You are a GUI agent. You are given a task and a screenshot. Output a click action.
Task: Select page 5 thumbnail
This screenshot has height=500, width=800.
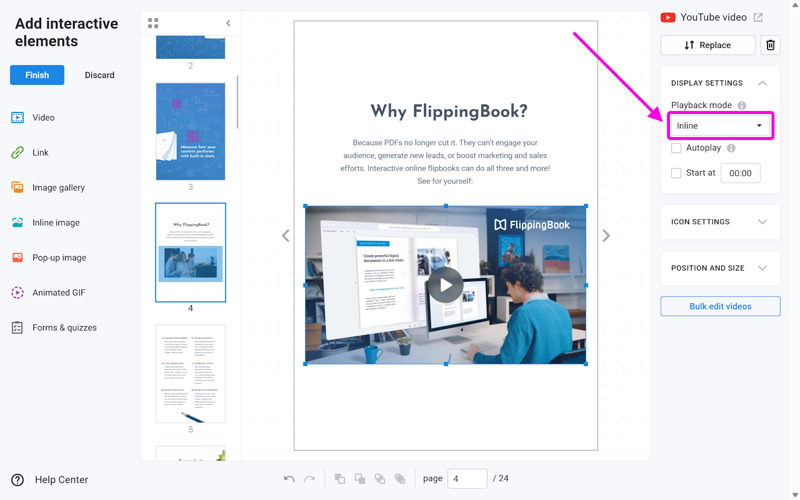coord(190,373)
